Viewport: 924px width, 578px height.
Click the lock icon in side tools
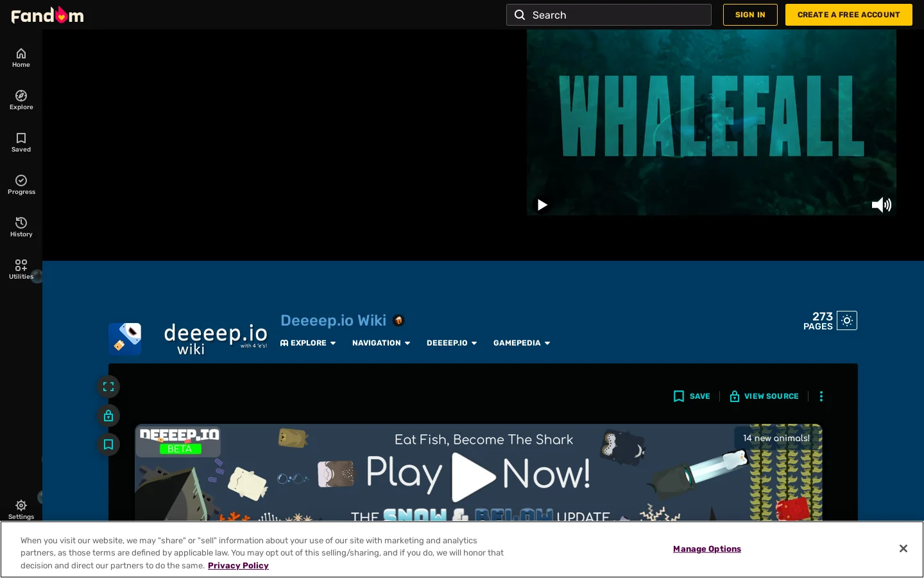[x=108, y=416]
